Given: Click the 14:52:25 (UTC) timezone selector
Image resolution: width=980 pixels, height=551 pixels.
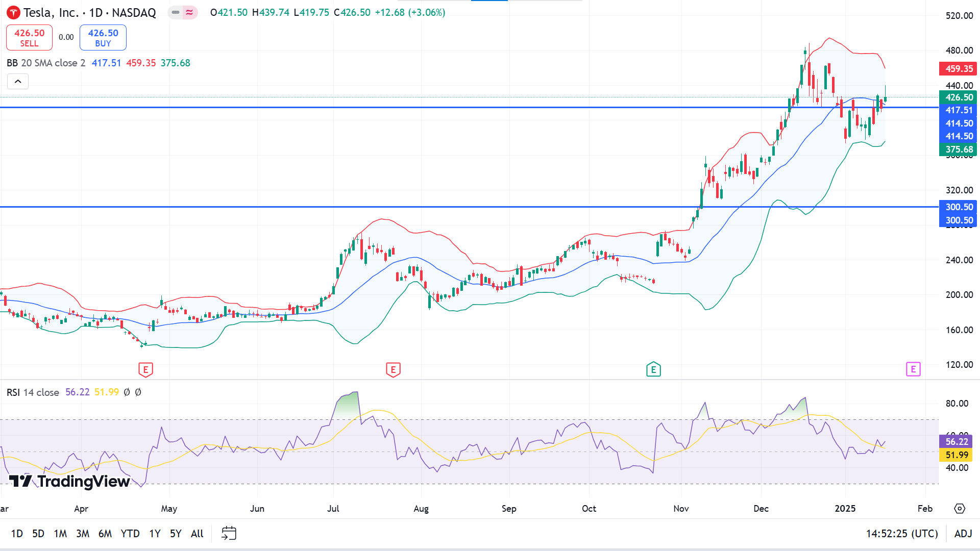Looking at the screenshot, I should coord(902,534).
